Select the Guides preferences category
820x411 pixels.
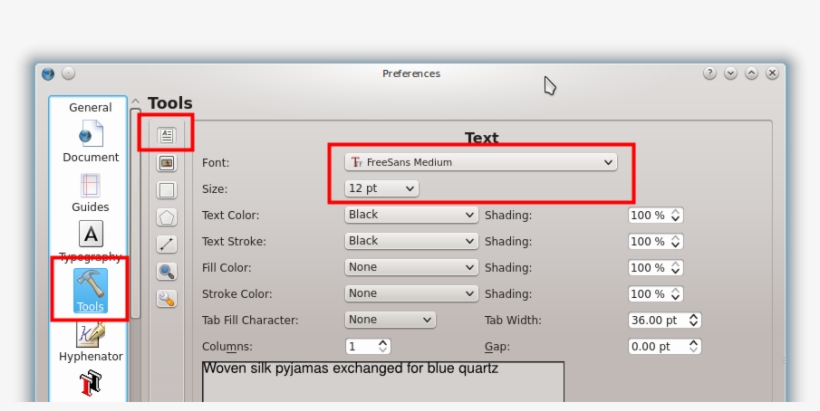tap(90, 192)
